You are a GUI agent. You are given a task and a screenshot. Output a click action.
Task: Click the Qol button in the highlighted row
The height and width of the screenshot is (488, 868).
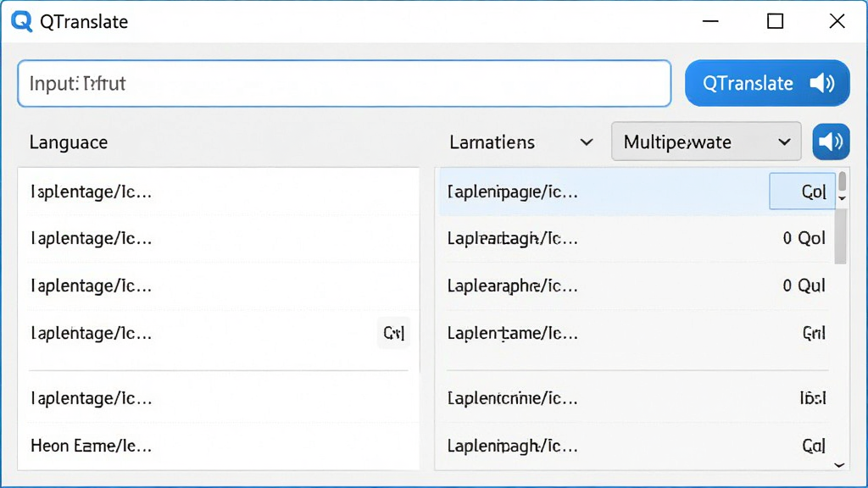802,191
